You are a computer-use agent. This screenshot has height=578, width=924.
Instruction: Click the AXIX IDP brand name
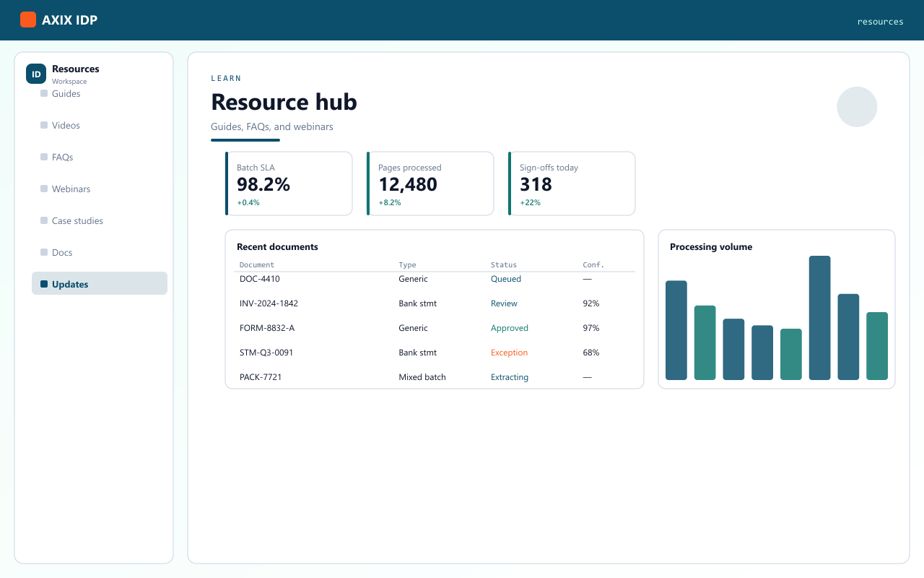69,20
